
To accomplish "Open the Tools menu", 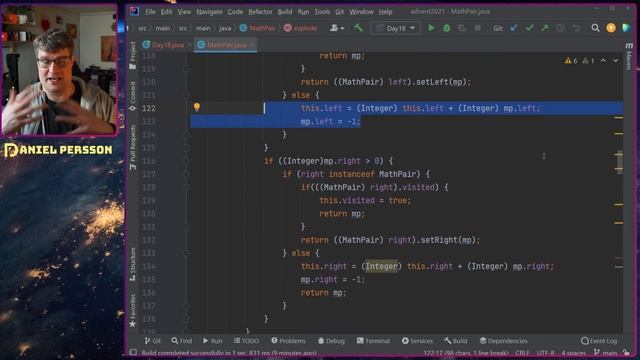I will click(322, 11).
